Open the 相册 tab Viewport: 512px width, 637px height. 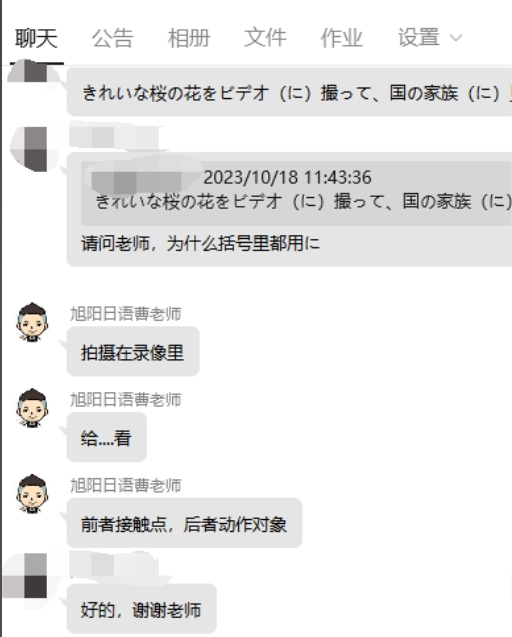point(189,39)
